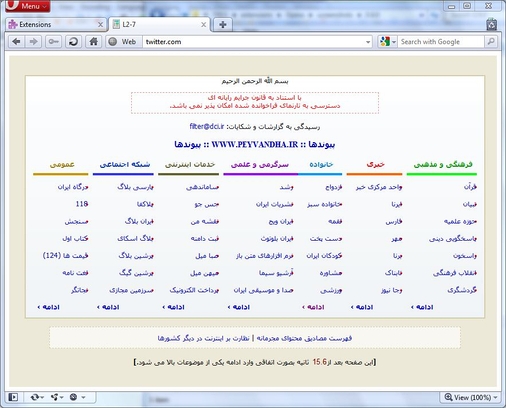Open the سرزمین مجازی link

tap(131, 290)
